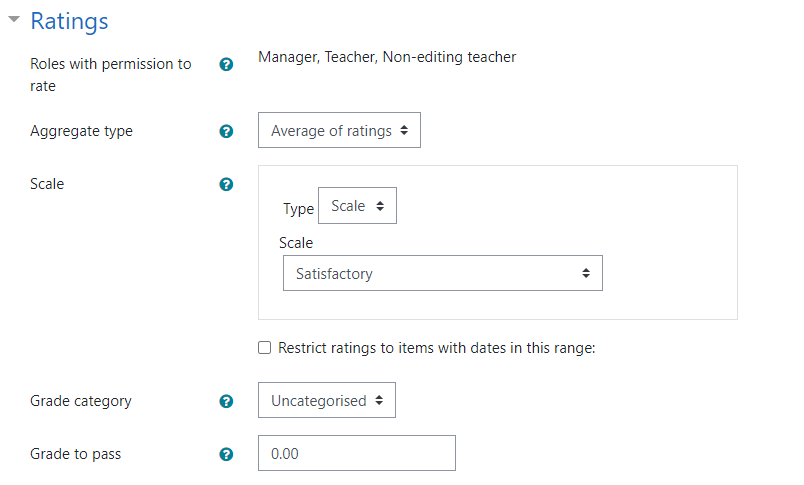Image resolution: width=804 pixels, height=485 pixels.
Task: Expand the Satisfactory scale dropdown
Action: (443, 273)
